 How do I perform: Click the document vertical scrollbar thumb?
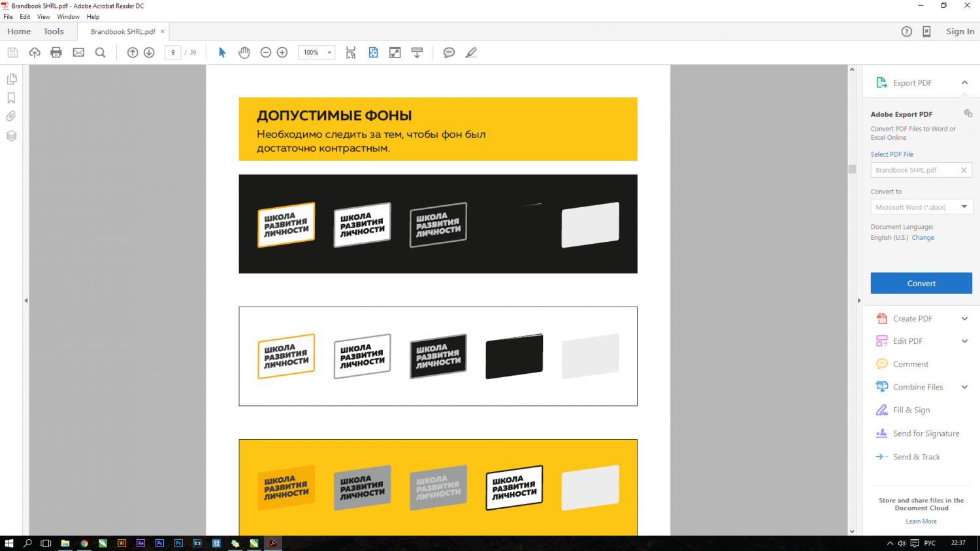click(x=852, y=169)
